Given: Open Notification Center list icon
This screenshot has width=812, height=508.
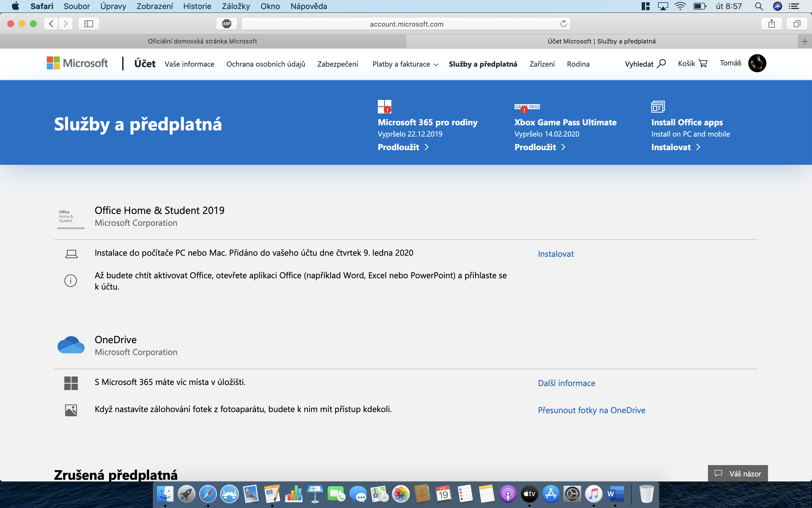Looking at the screenshot, I should (794, 6).
